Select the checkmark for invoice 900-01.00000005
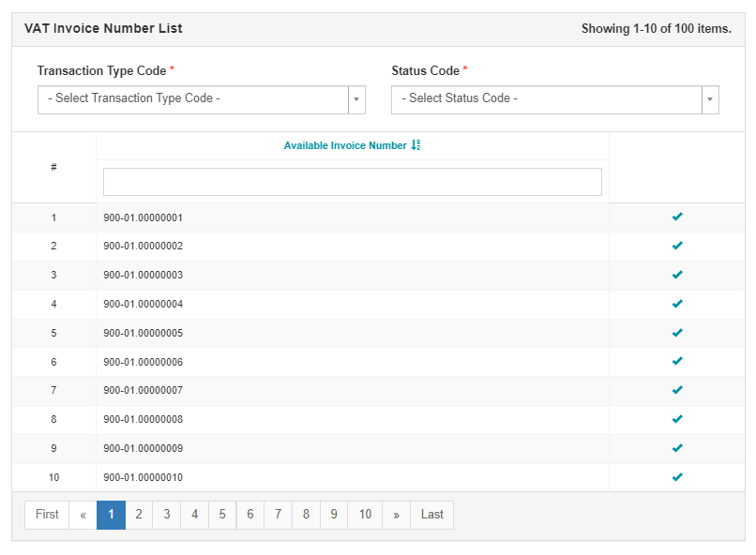756x555 pixels. 677,333
